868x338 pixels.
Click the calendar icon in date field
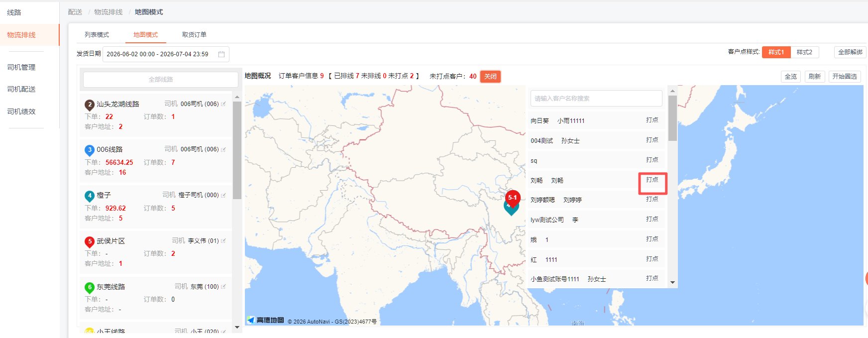pos(221,54)
